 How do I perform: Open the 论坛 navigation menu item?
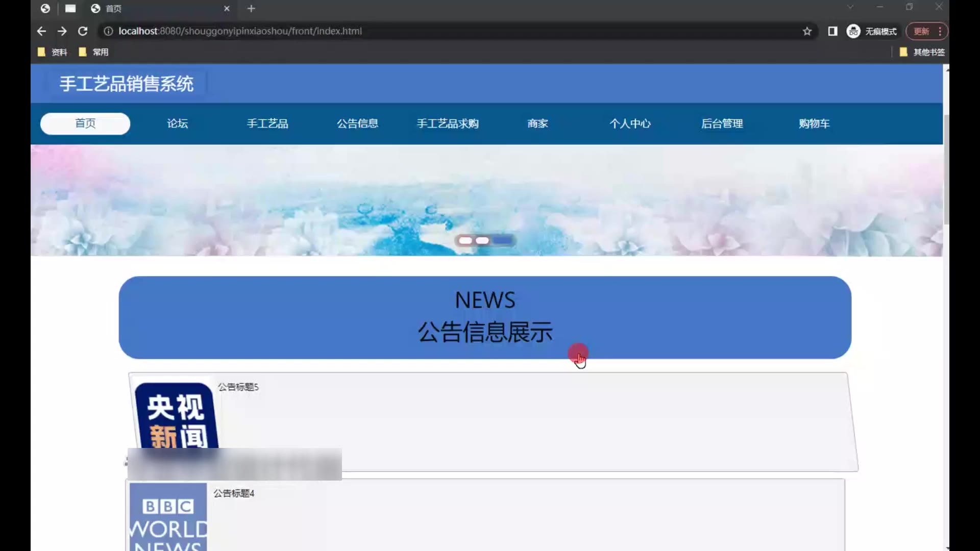[x=177, y=123]
